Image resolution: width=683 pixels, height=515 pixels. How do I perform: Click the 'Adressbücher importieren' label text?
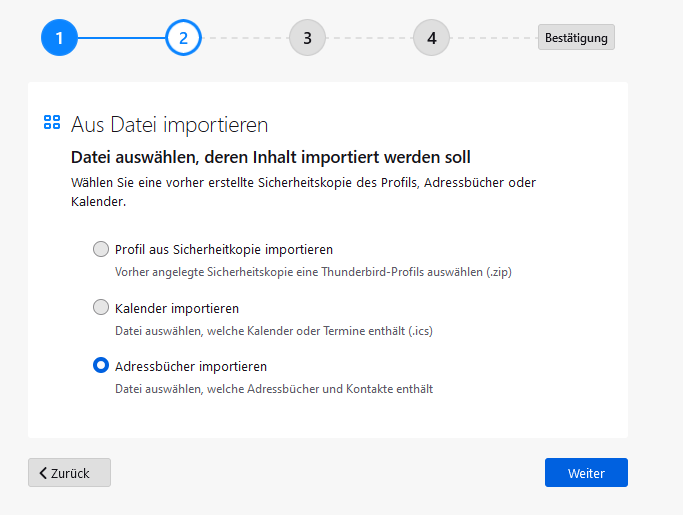point(191,366)
